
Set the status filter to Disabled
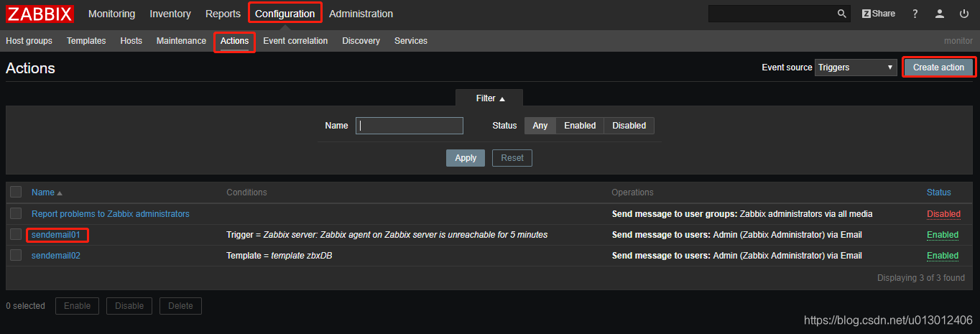(629, 126)
